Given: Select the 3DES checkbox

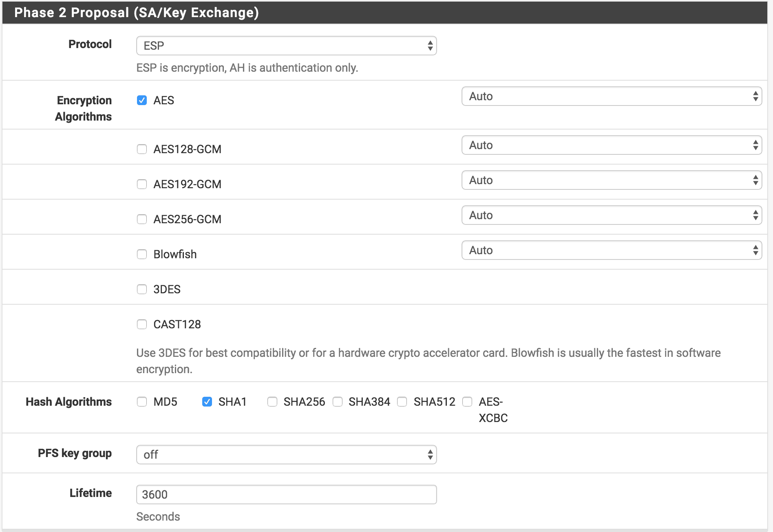Looking at the screenshot, I should point(142,289).
